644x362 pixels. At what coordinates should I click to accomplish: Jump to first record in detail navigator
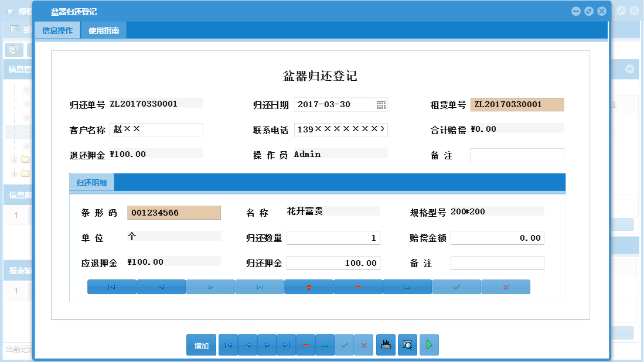tap(111, 286)
